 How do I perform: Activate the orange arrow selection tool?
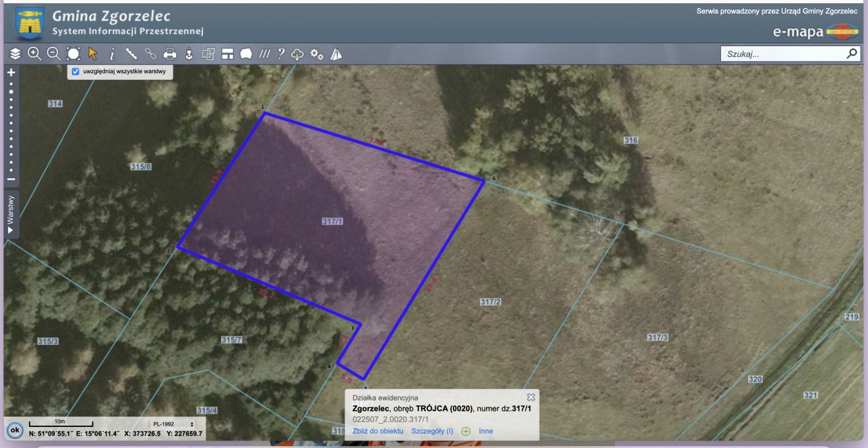coord(93,54)
